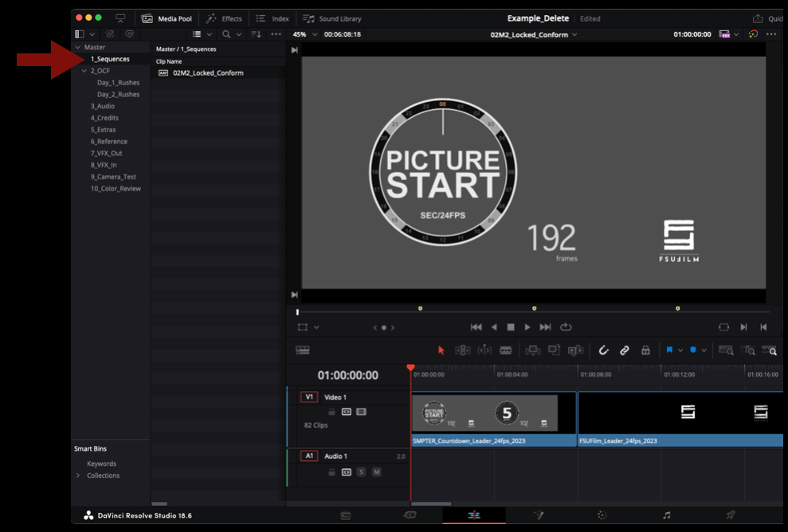Add a blue flag to the clip
The height and width of the screenshot is (532, 788).
[x=669, y=350]
